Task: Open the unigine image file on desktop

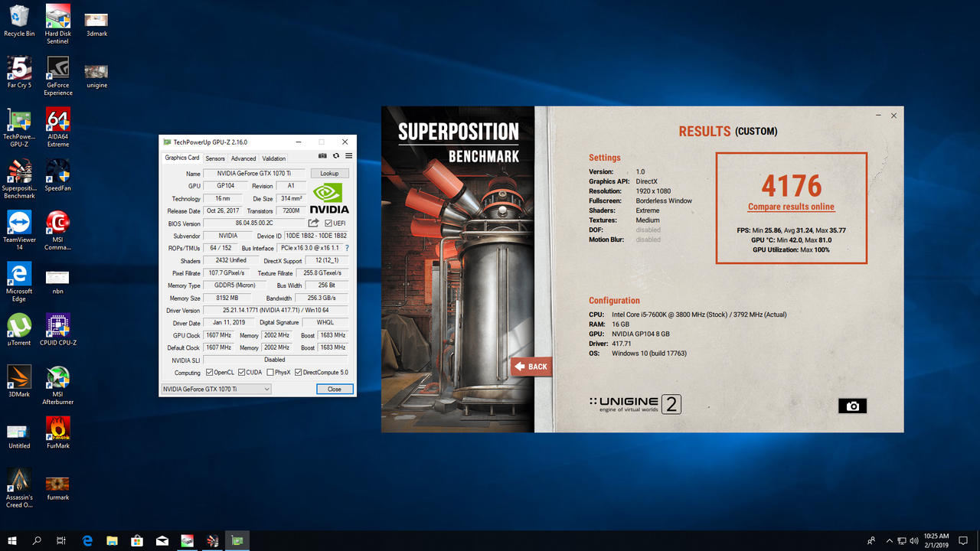Action: (x=96, y=76)
